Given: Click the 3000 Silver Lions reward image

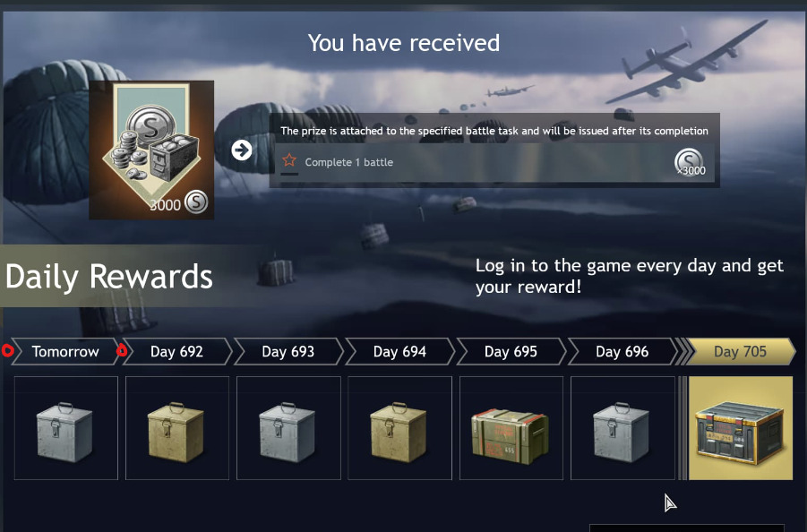Looking at the screenshot, I should (151, 150).
